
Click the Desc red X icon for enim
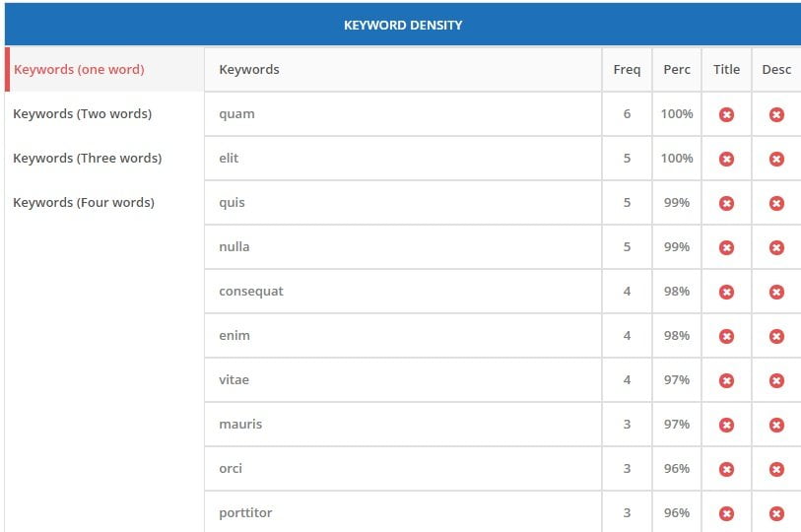click(776, 336)
